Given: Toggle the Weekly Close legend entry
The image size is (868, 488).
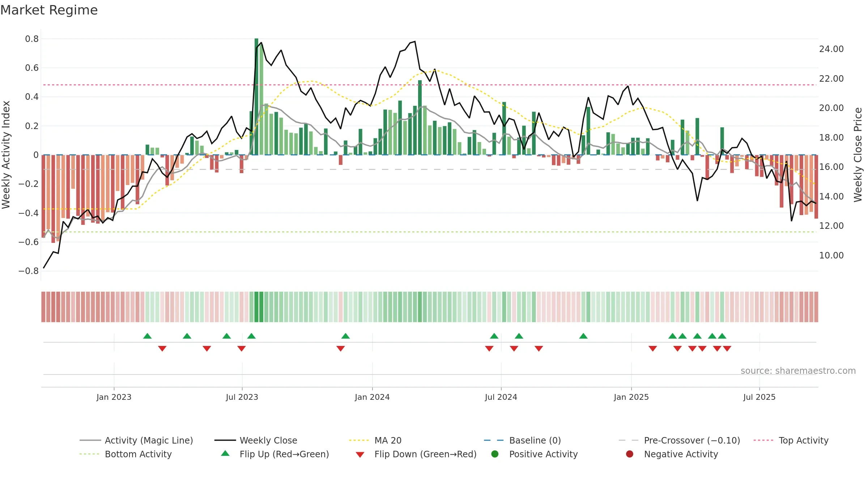Looking at the screenshot, I should [256, 440].
